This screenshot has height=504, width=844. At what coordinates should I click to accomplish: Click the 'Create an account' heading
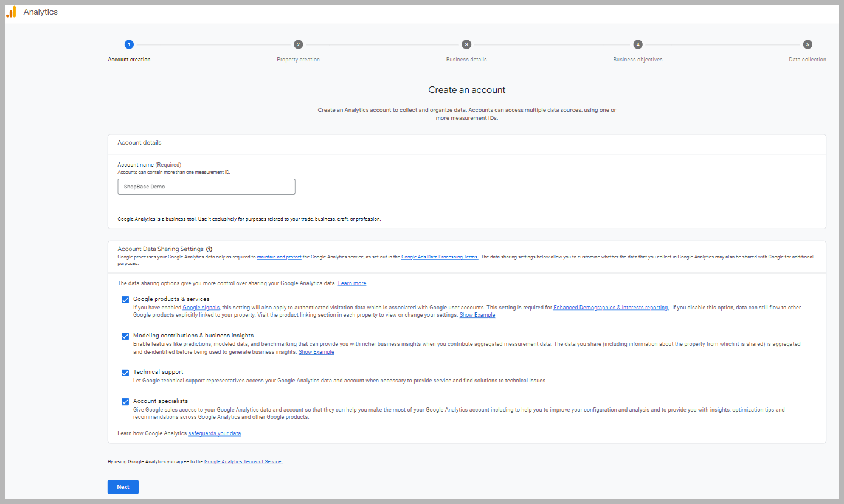pos(467,90)
